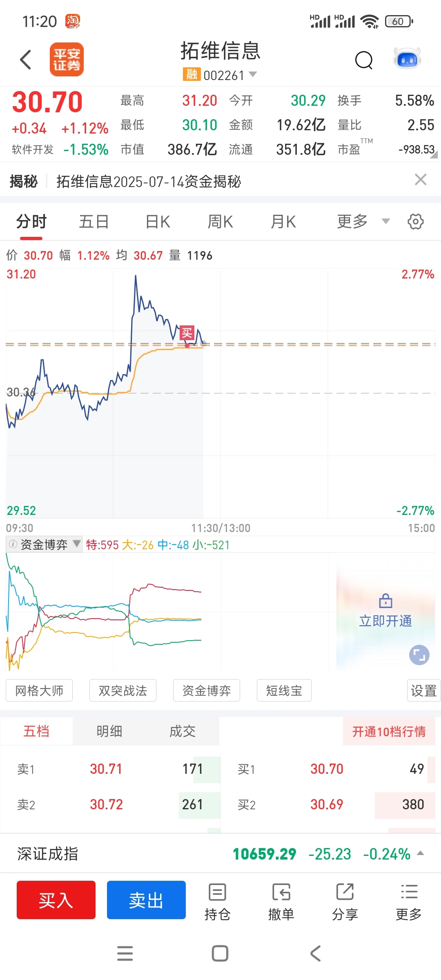
Task: Tap the red 买入 button
Action: click(x=56, y=900)
